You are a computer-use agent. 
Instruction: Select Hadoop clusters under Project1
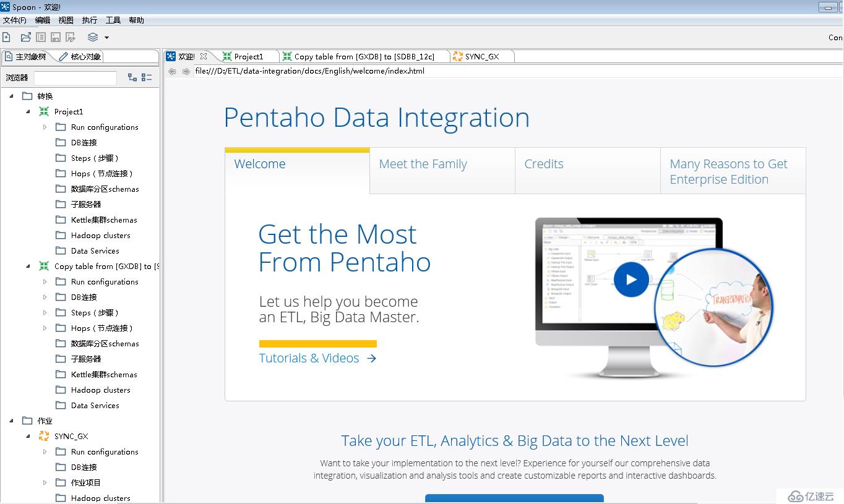coord(101,235)
